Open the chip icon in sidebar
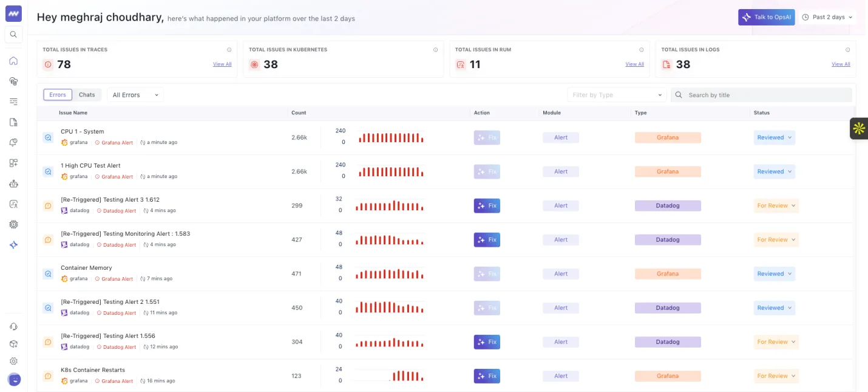868x392 pixels. point(13,224)
